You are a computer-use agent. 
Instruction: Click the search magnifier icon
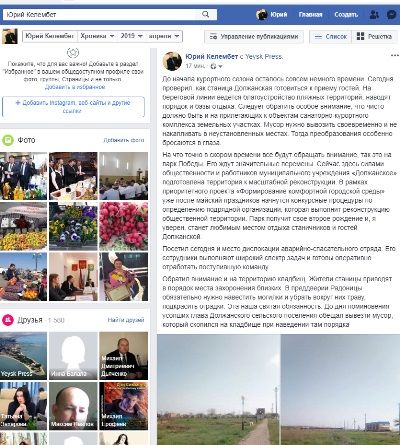pyautogui.click(x=206, y=14)
